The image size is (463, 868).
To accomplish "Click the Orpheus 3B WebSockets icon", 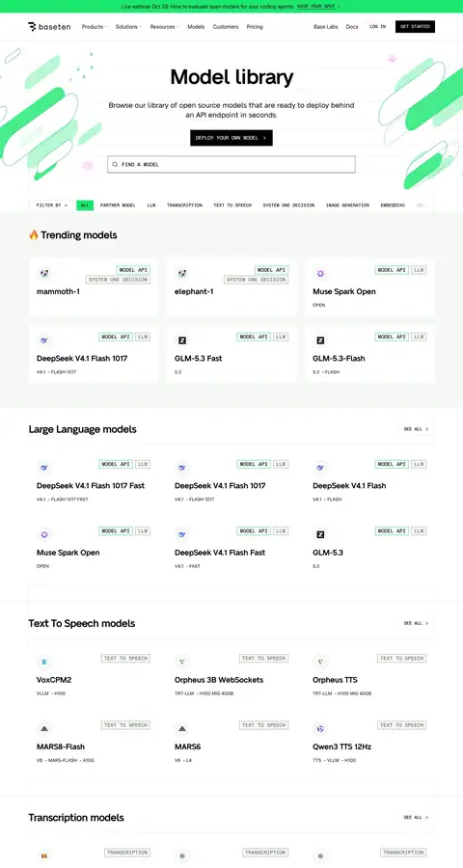I will click(182, 662).
